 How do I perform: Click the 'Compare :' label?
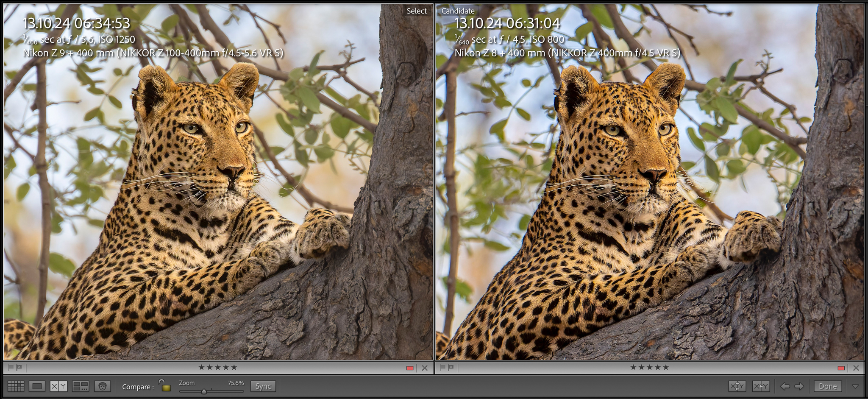(x=138, y=387)
